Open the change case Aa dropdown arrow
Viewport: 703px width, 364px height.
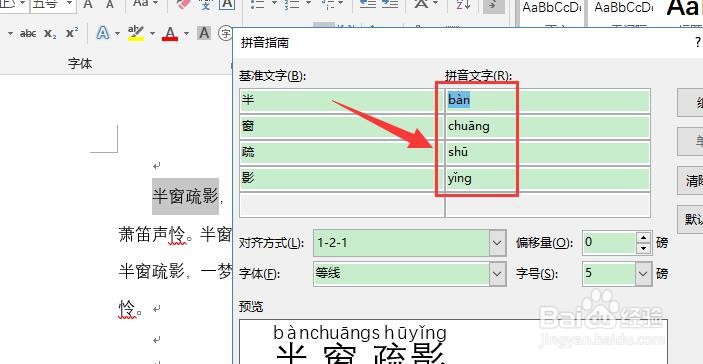[x=155, y=4]
